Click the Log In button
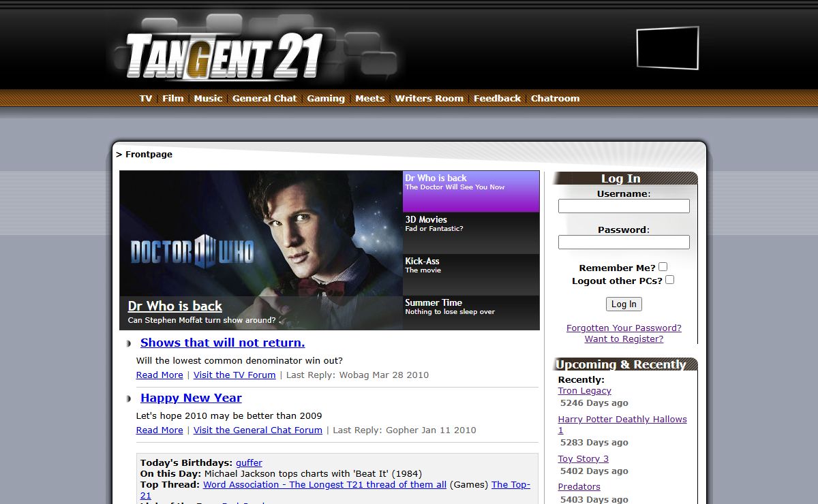The width and height of the screenshot is (818, 504). coord(624,304)
